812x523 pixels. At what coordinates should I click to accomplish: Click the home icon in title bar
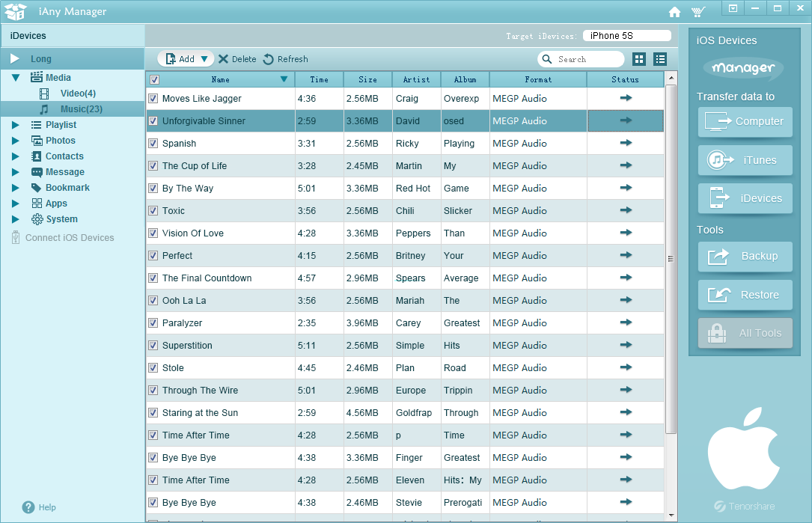[674, 12]
